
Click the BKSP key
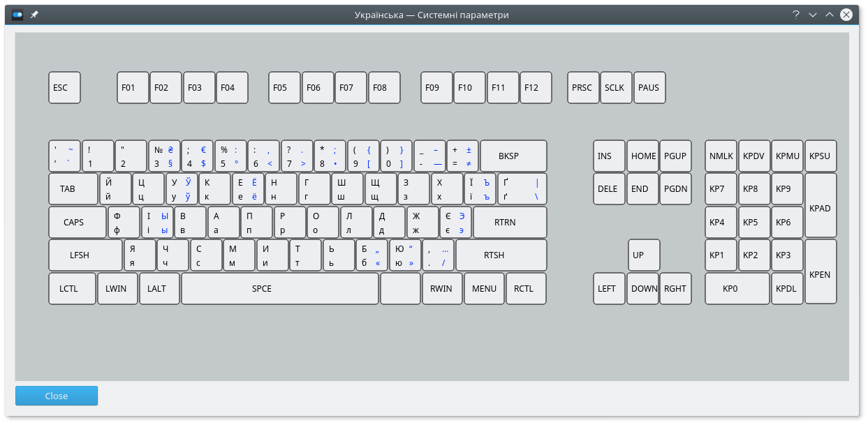point(513,156)
